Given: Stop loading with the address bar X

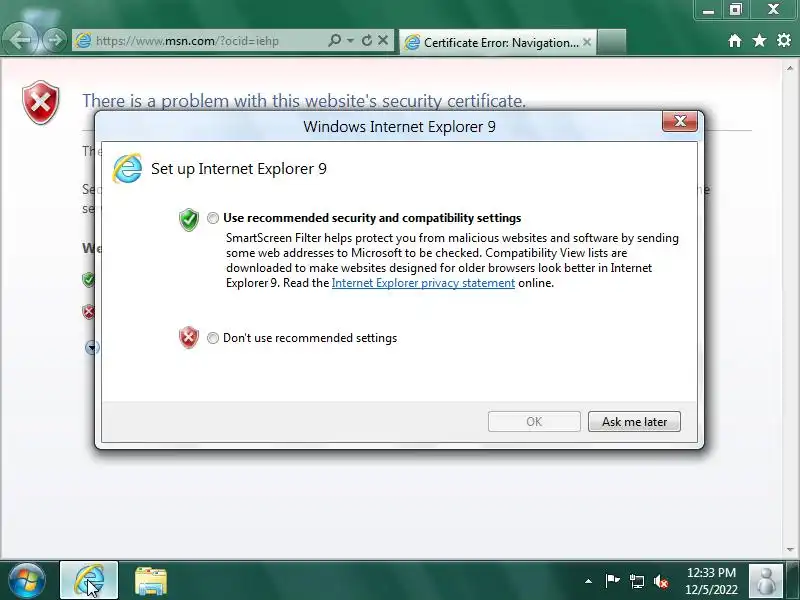Looking at the screenshot, I should point(383,40).
